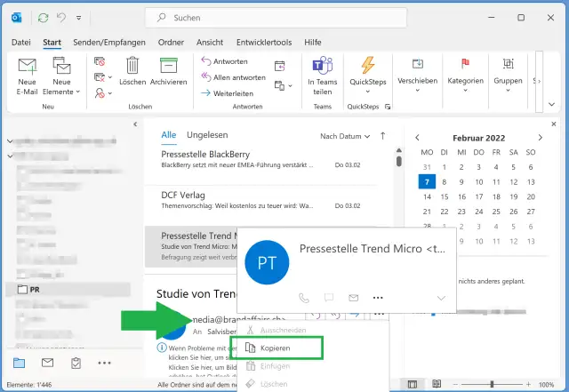Click the phone call icon on contact card
Viewport: 569px width, 392px height.
304,298
